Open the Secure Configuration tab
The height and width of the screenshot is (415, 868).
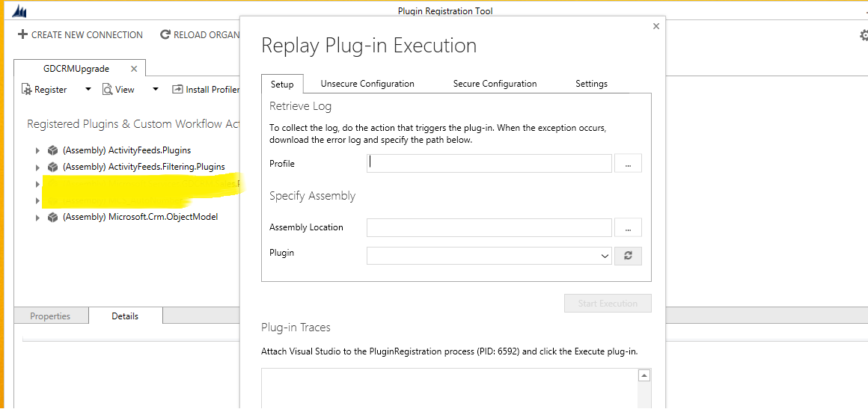(495, 84)
